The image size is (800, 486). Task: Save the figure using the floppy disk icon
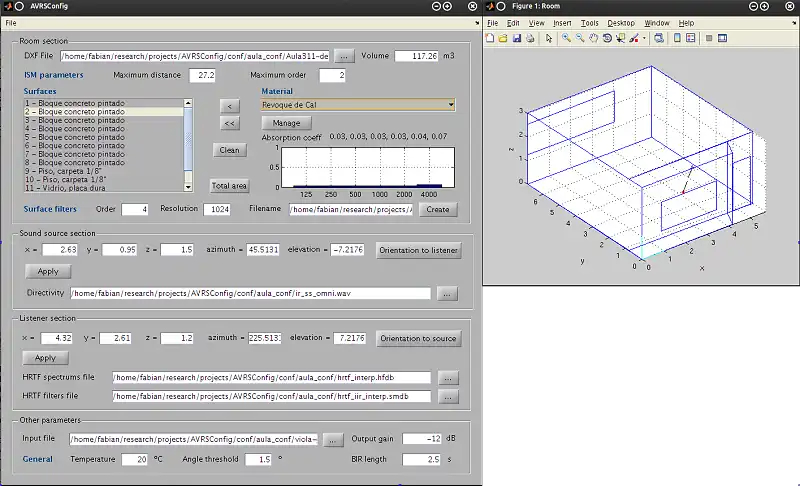tap(517, 38)
